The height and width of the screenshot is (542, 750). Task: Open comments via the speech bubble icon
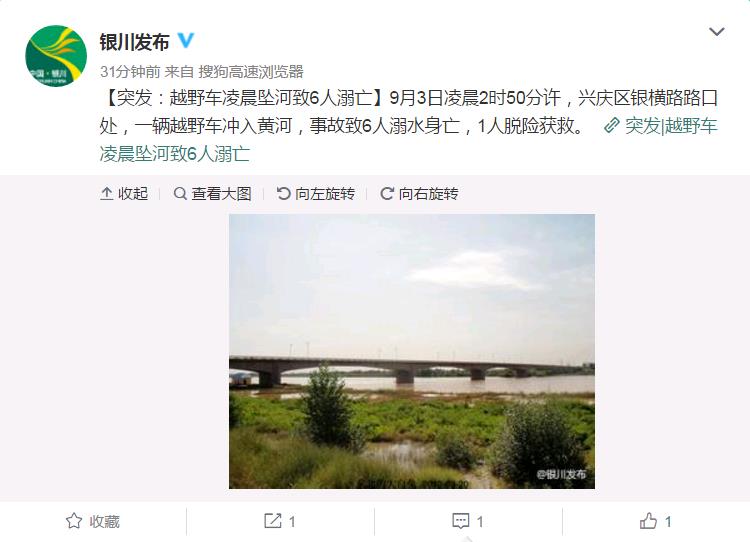(461, 521)
